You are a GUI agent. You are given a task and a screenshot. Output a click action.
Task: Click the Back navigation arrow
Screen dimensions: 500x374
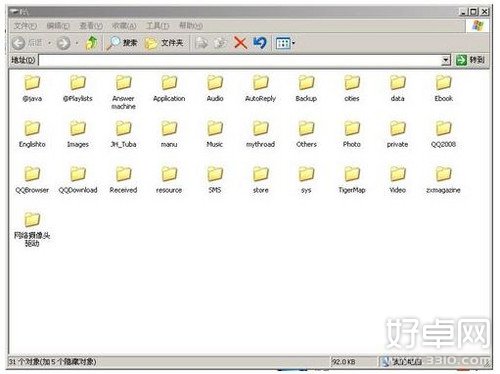18,43
